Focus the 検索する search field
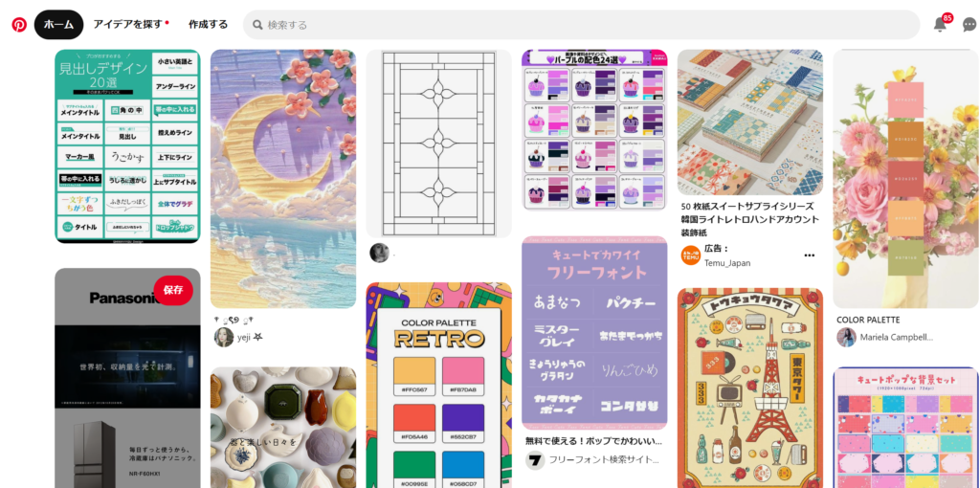Viewport: 980px width, 488px height. [581, 25]
